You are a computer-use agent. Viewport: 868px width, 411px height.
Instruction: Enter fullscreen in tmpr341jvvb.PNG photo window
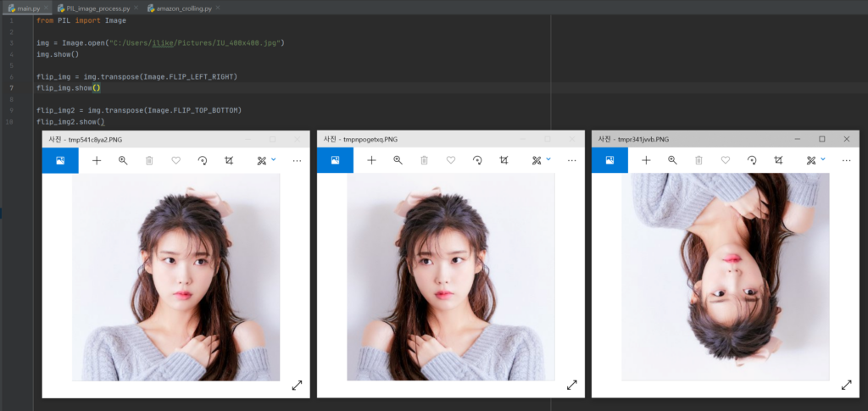[846, 385]
